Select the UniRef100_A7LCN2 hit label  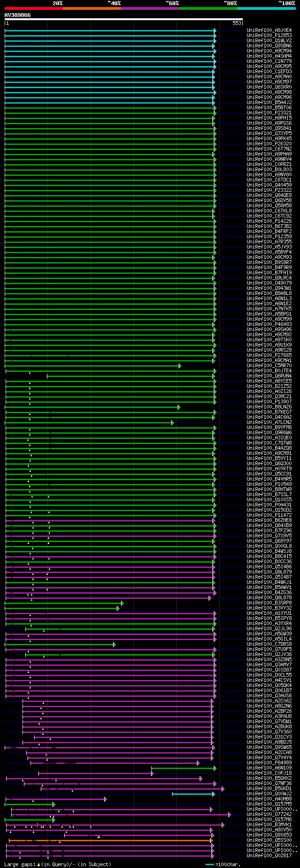[269, 423]
